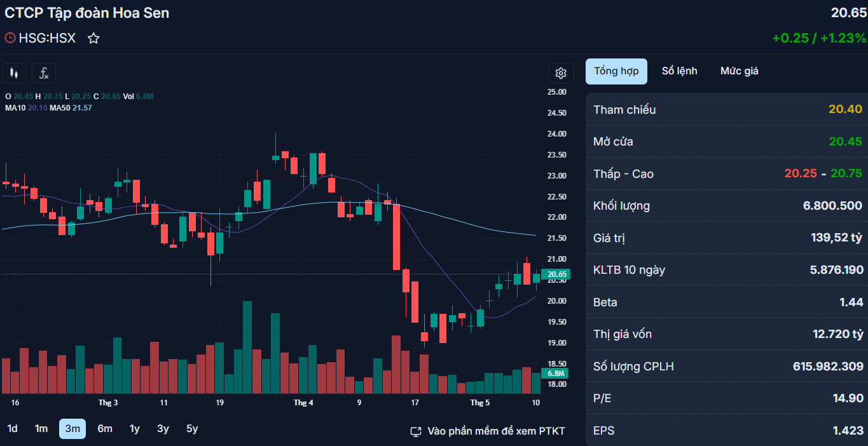Add HSG to favorites with star icon

pyautogui.click(x=93, y=38)
